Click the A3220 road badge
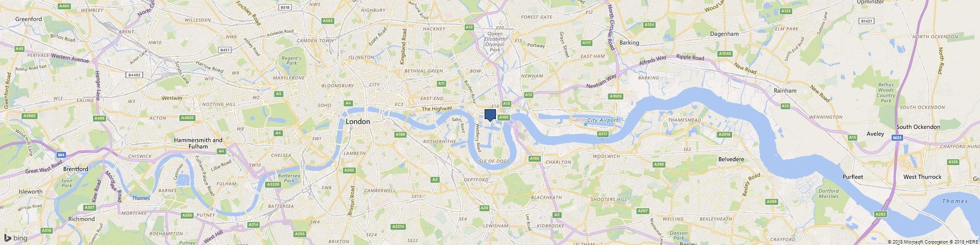Screen dimensions: 980x245 pyautogui.click(x=272, y=184)
